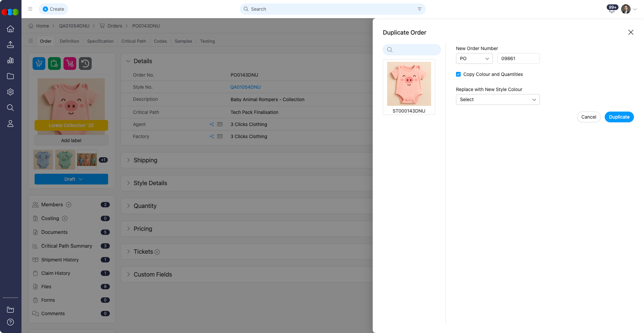This screenshot has width=644, height=333.
Task: Open the notifications bell icon
Action: pyautogui.click(x=611, y=10)
